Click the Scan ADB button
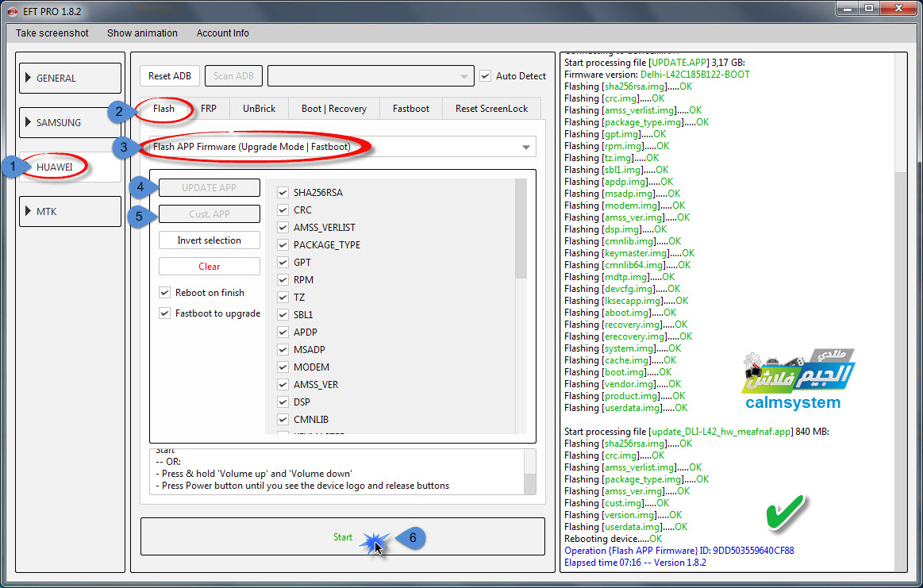Viewport: 923px width, 588px height. pos(233,76)
